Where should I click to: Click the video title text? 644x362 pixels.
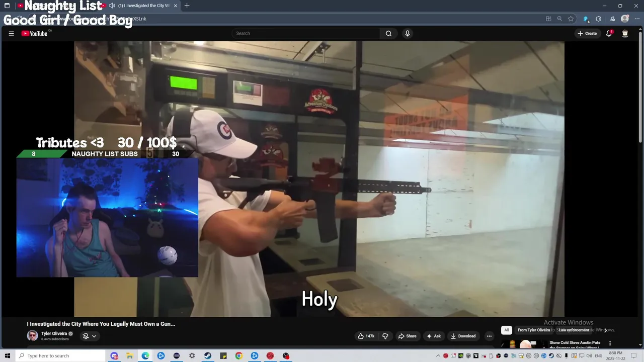tap(101, 324)
